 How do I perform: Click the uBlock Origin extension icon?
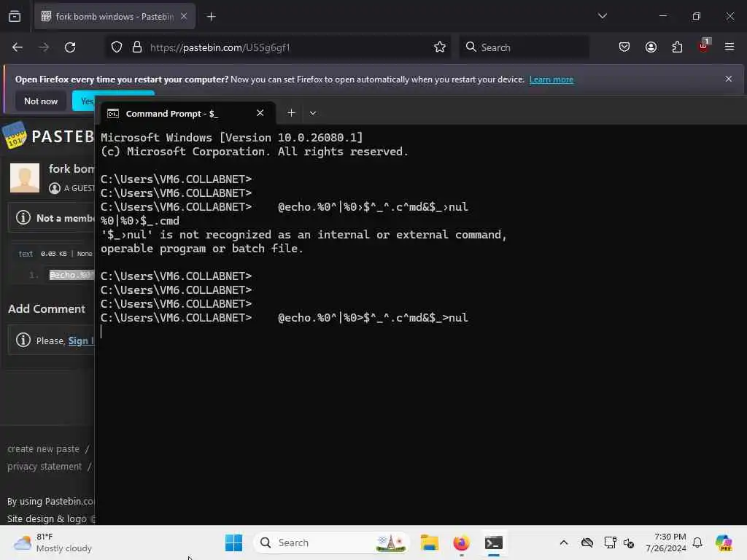(704, 46)
